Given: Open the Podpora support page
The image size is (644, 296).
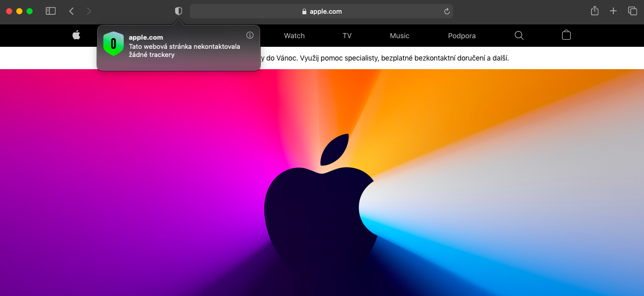Looking at the screenshot, I should pos(462,36).
